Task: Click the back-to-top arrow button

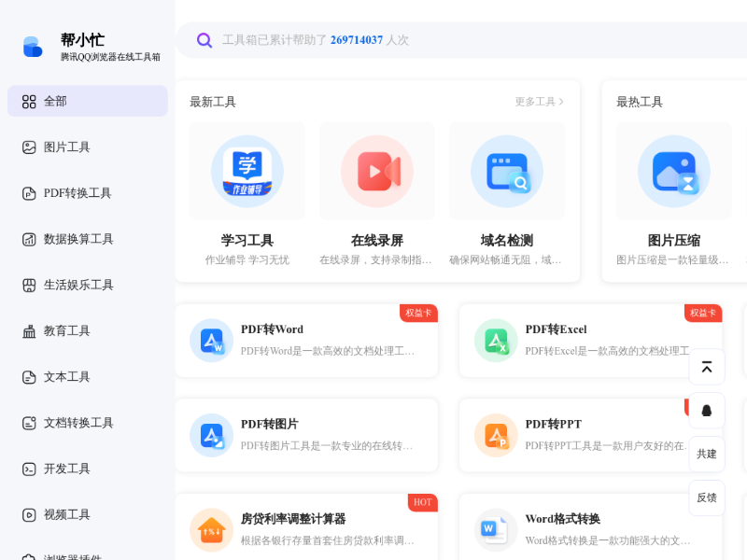Action: (x=707, y=367)
